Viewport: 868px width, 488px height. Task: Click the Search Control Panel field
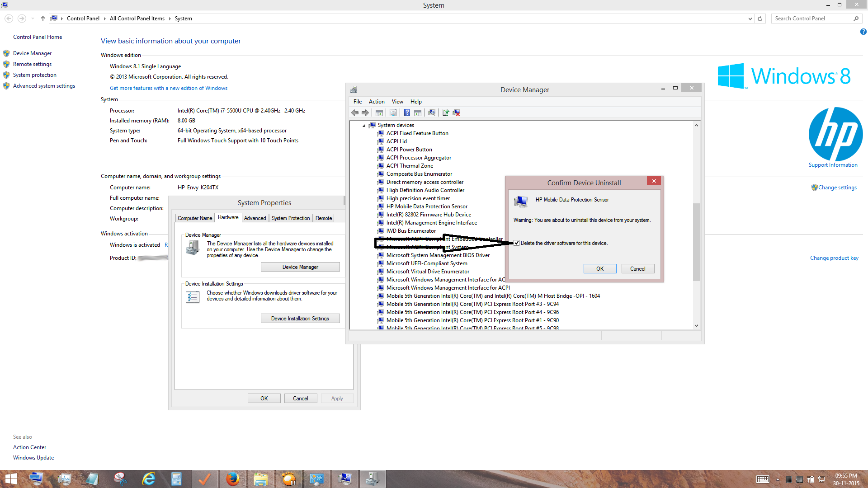[811, 19]
